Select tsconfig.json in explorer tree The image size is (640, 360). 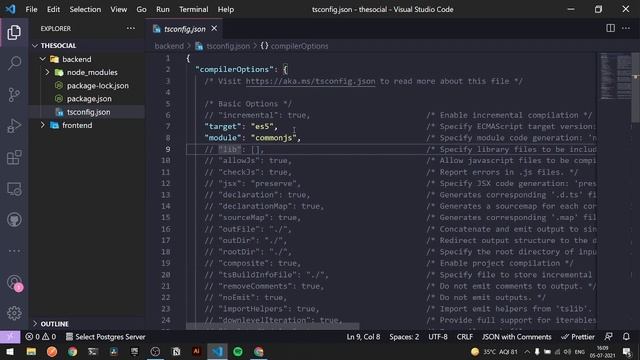[87, 112]
